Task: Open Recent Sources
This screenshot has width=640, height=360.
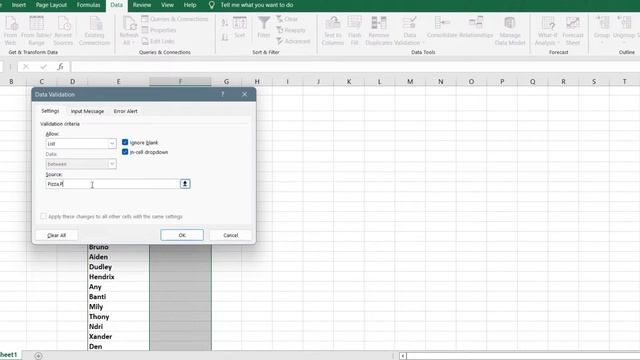Action: coord(63,31)
